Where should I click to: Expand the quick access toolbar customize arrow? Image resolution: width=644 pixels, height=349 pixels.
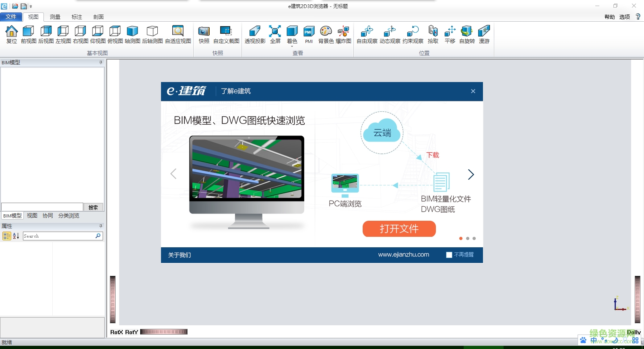tap(31, 6)
